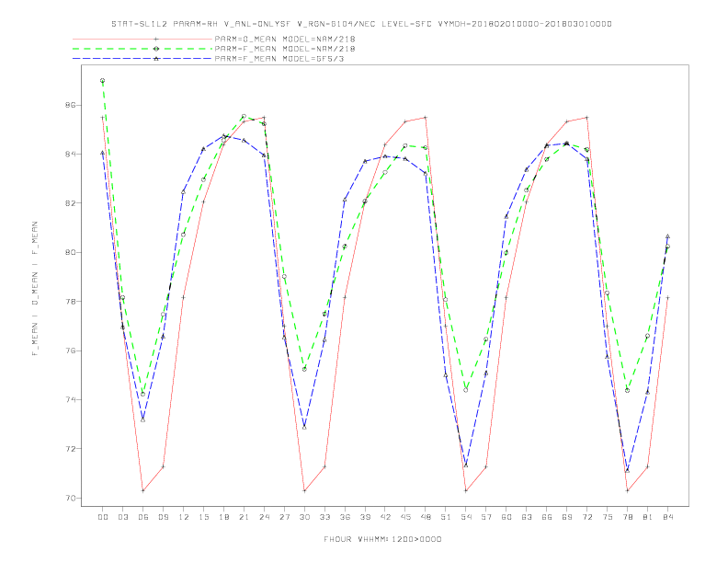Click blue triangle marker at hour 84
This screenshot has height=563, width=728.
point(667,236)
